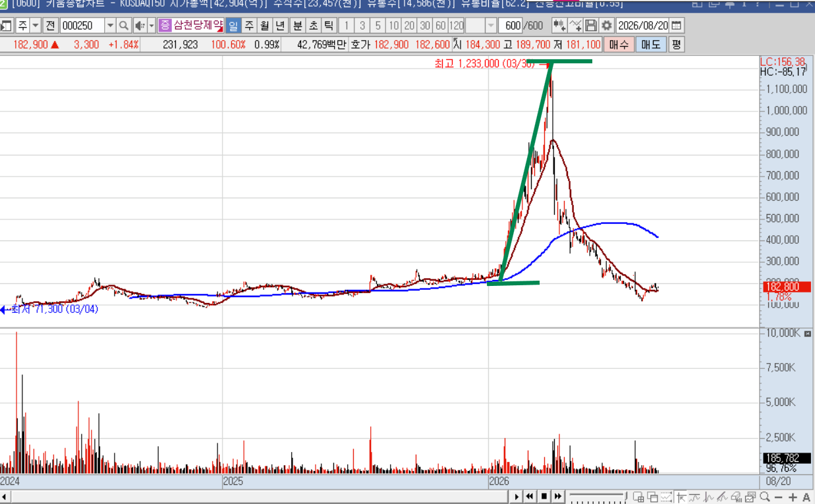Click the 매수 buy button
Screen dimensions: 815x504
click(619, 45)
